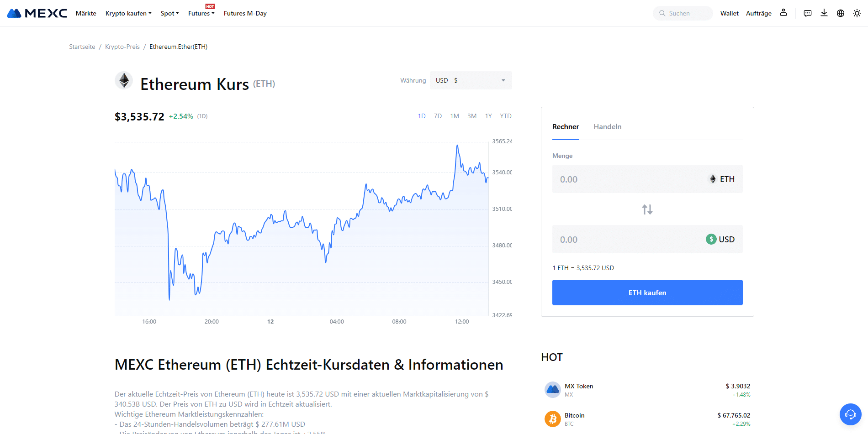Click the orange Bitcoin logo
Image resolution: width=868 pixels, height=434 pixels.
point(553,419)
